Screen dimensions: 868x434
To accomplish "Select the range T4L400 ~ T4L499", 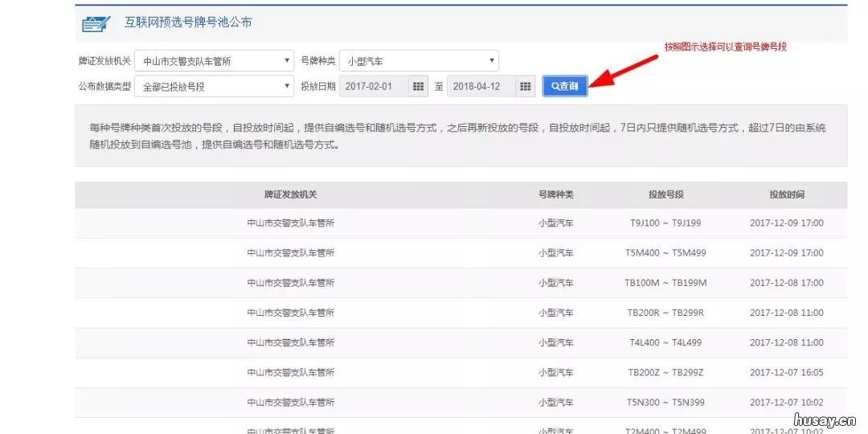I will 666,342.
